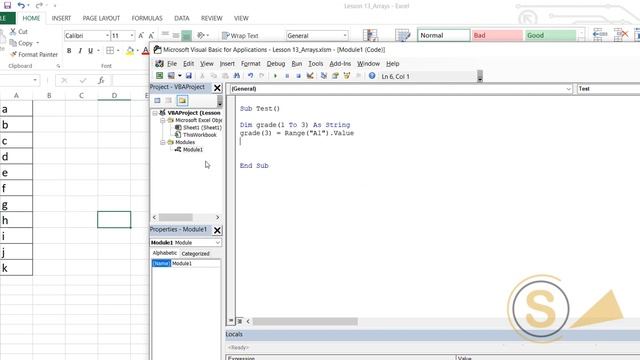Click the Project pane horizontal scrollbar
640x360 pixels.
(x=176, y=217)
